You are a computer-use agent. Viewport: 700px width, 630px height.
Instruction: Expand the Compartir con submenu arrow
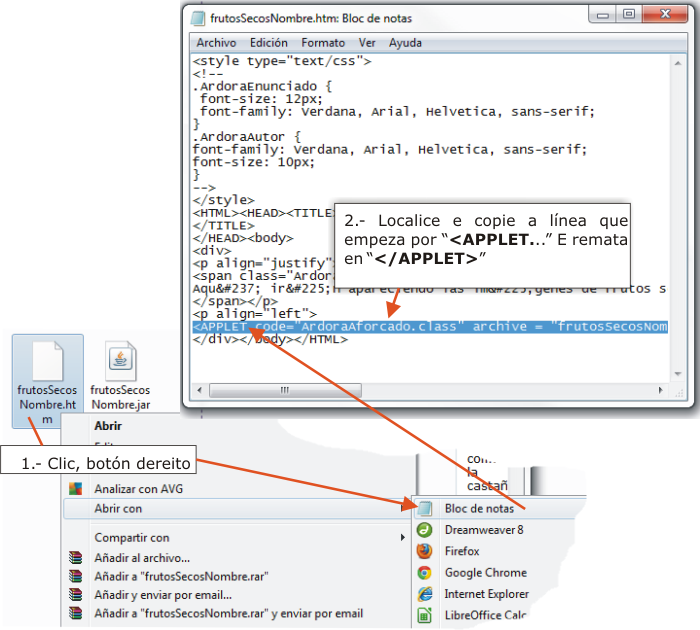click(x=401, y=538)
